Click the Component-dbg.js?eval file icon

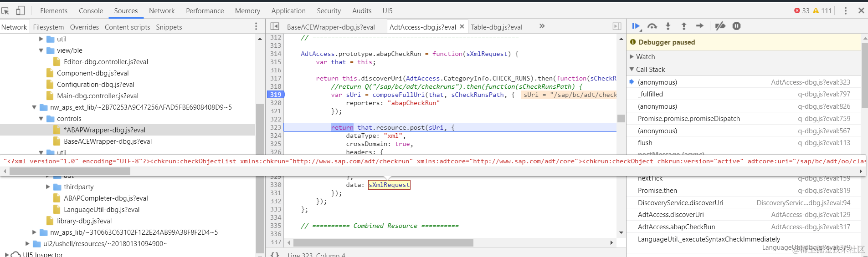50,73
